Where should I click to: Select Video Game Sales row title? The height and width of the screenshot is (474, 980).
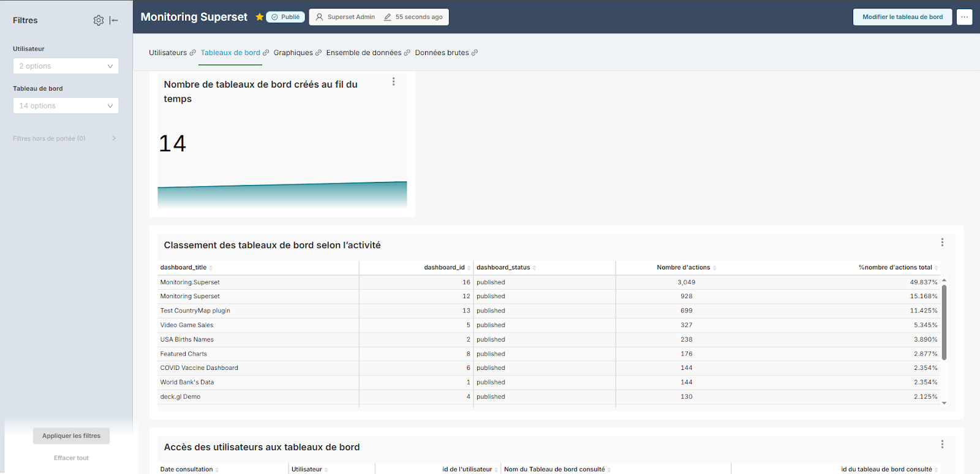tap(187, 325)
